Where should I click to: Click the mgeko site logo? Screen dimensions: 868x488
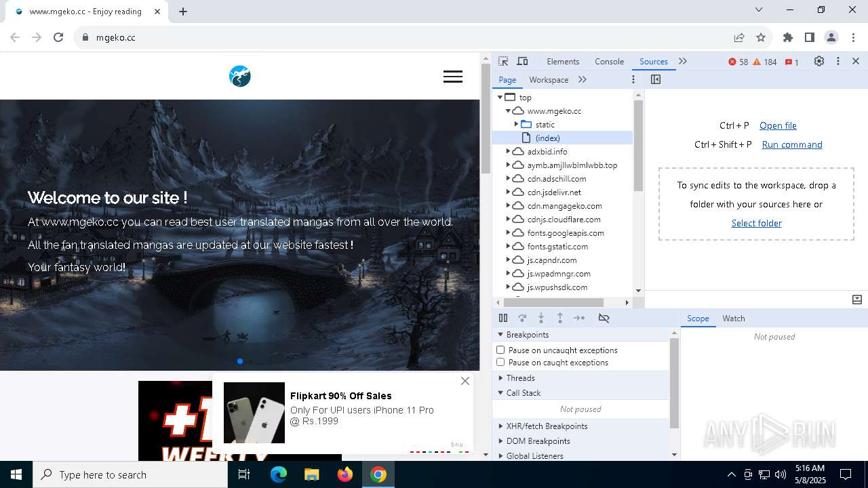coord(240,77)
